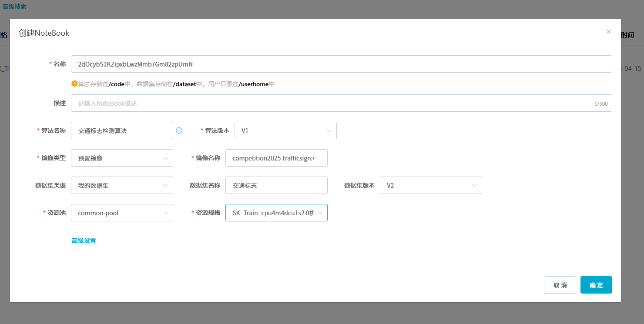This screenshot has height=324, width=644.
Task: Click the 算法名称 交通标志检测算法 field
Action: click(x=122, y=130)
